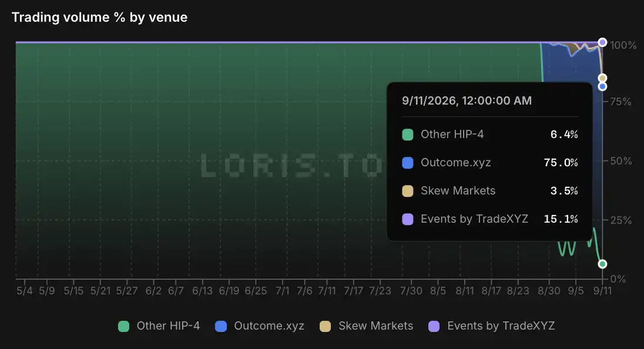
Task: Click the "6/25" x-axis date label
Action: point(256,291)
